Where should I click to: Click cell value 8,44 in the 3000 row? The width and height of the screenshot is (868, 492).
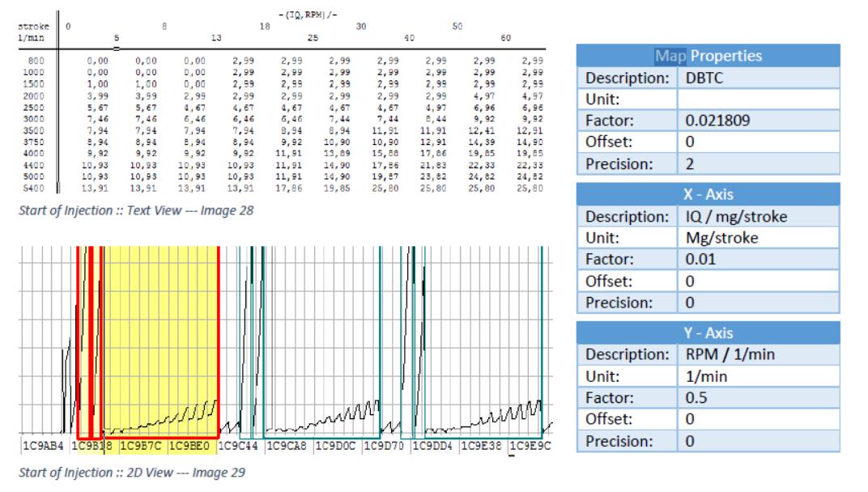[x=436, y=119]
